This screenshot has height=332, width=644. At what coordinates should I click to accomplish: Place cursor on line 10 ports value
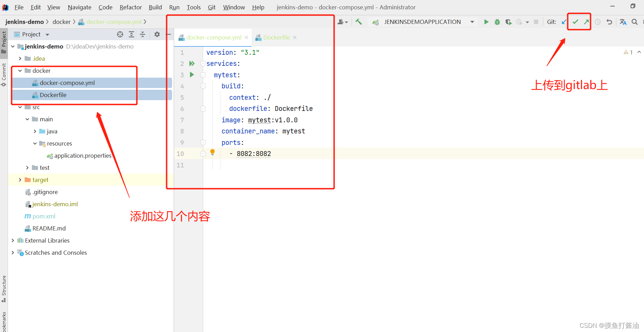tap(254, 154)
